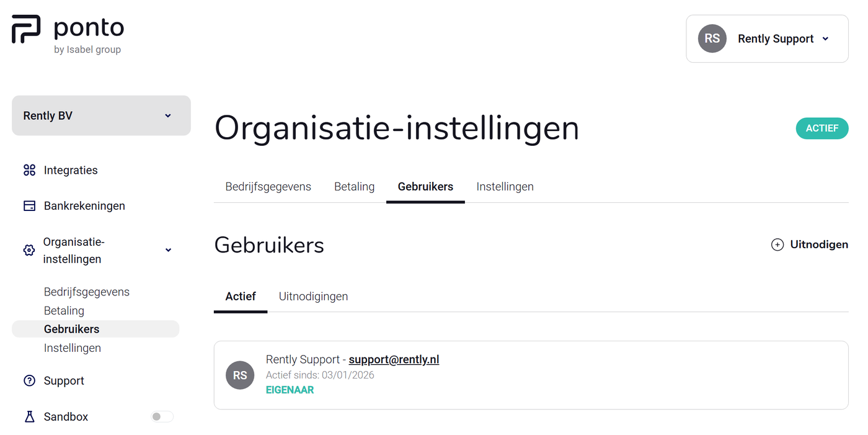Image resolution: width=868 pixels, height=435 pixels.
Task: Click the Integraties grid icon
Action: [29, 170]
